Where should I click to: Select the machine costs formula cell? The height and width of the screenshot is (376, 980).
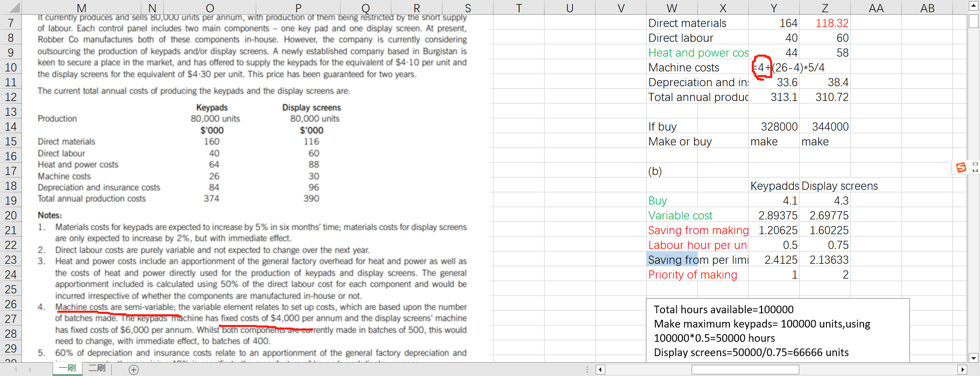pyautogui.click(x=774, y=67)
